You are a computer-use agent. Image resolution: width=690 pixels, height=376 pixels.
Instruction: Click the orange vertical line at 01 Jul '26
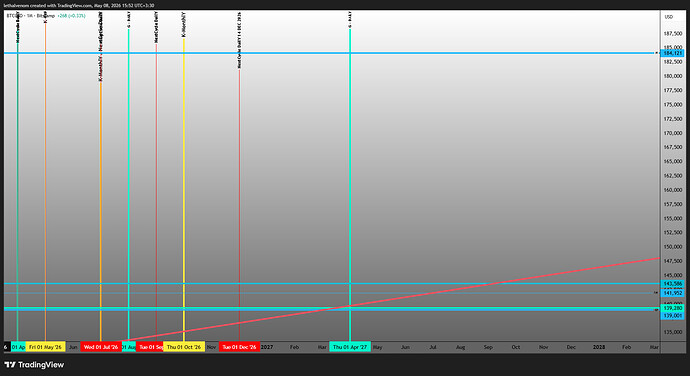pos(101,211)
